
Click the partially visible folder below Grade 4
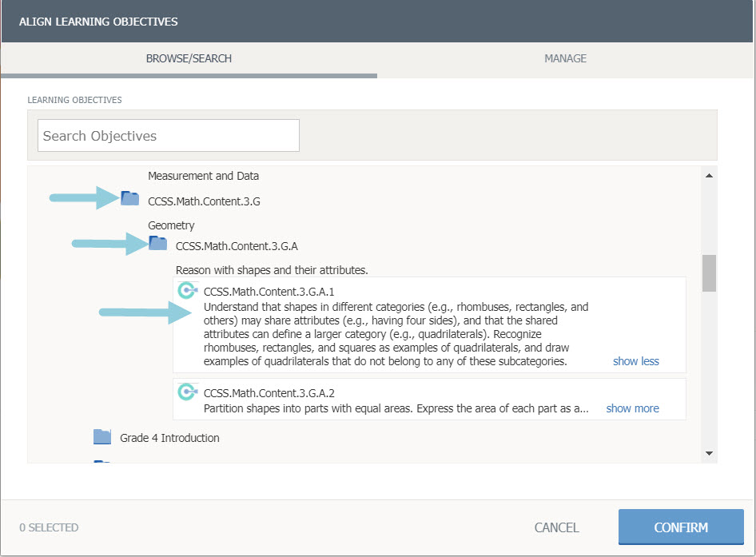(101, 461)
